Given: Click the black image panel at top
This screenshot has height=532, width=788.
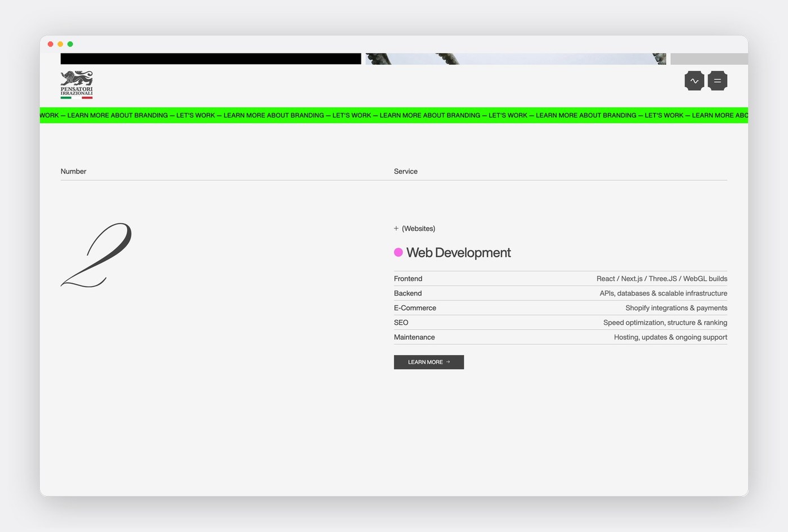Looking at the screenshot, I should click(211, 59).
